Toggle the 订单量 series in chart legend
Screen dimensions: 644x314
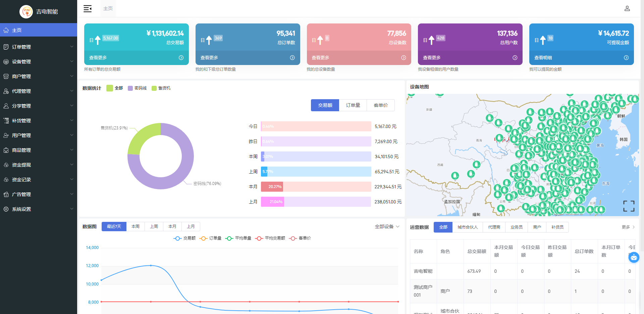click(x=210, y=238)
